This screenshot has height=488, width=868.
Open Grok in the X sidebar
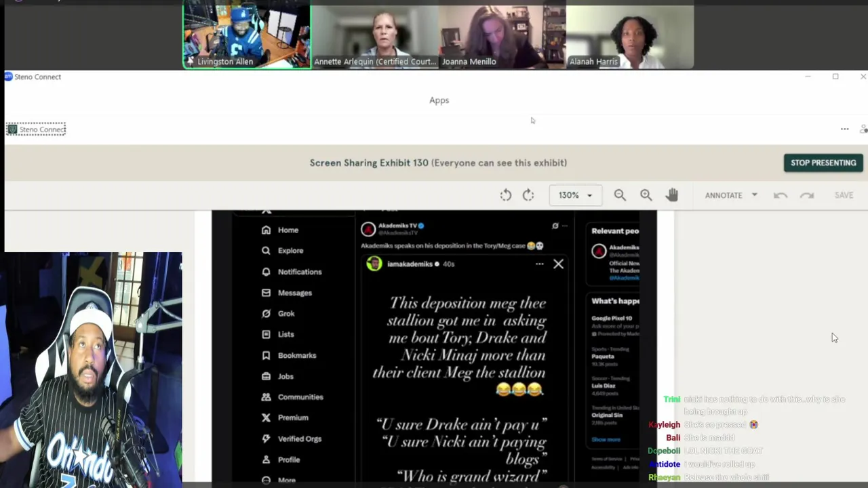278,314
